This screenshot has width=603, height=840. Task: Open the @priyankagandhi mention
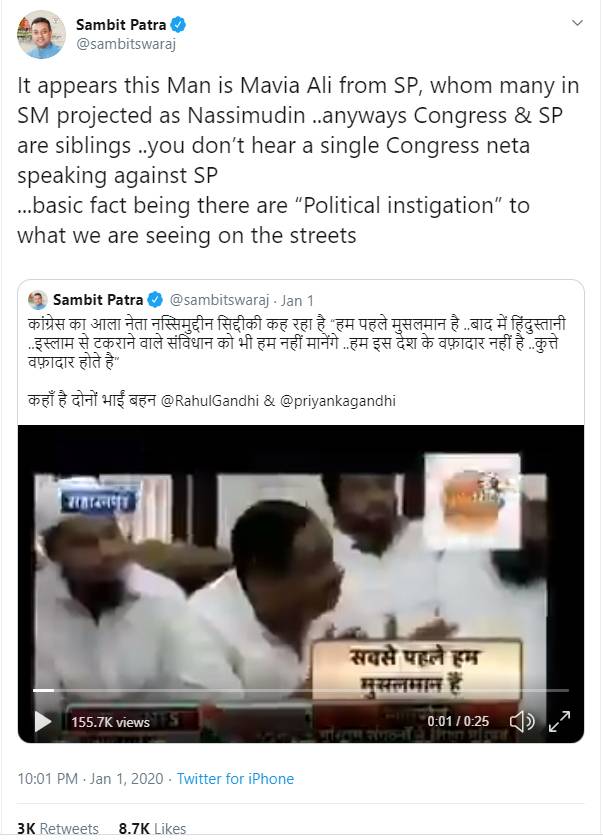pyautogui.click(x=337, y=401)
